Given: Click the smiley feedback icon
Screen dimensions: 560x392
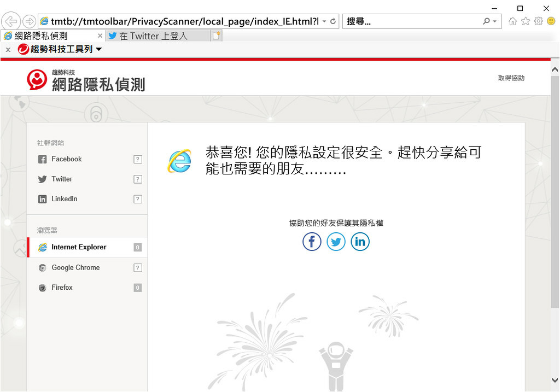Looking at the screenshot, I should 551,21.
